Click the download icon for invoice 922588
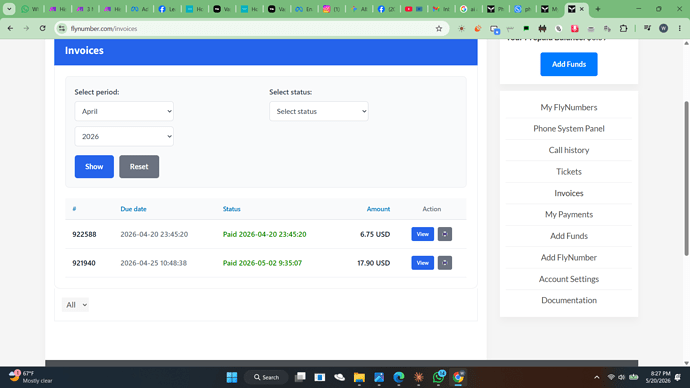 (x=445, y=234)
